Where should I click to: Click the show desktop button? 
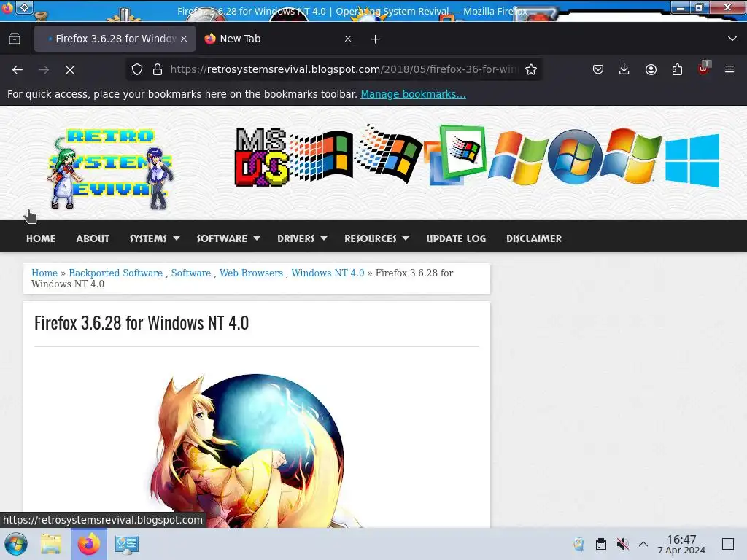point(728,544)
